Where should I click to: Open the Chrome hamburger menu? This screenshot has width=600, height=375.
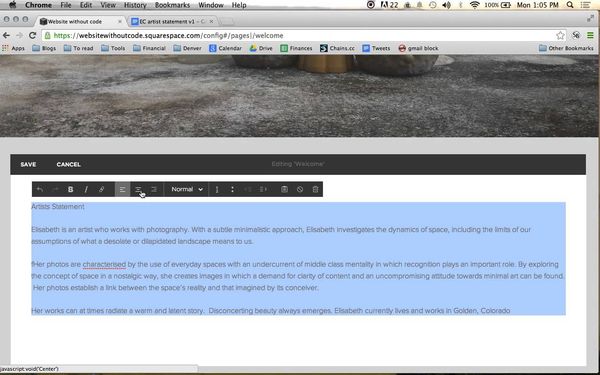pyautogui.click(x=590, y=36)
